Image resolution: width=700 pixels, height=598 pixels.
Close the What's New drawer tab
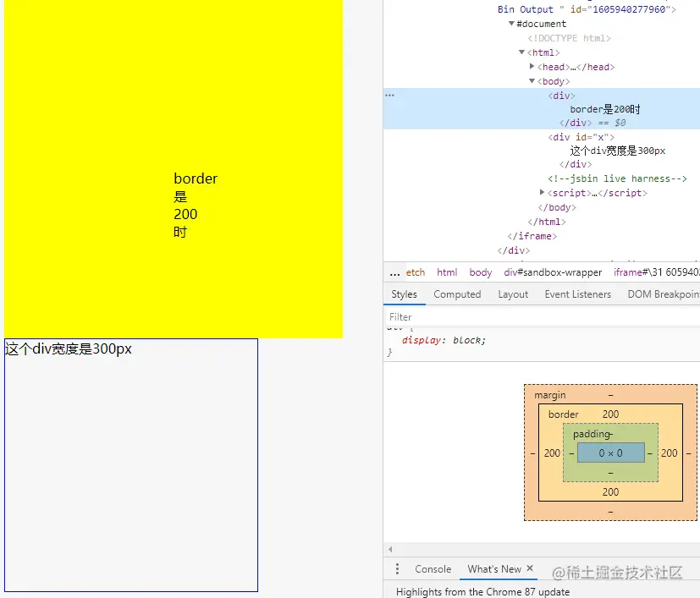[530, 568]
